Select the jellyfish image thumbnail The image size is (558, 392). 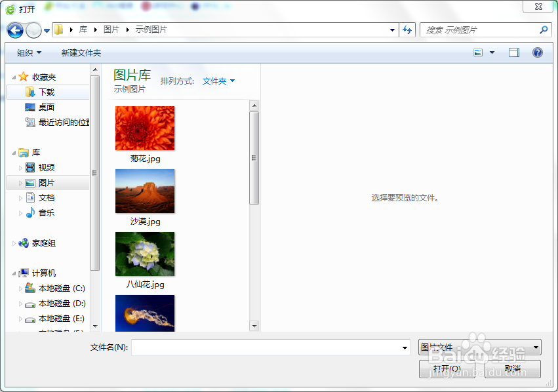tap(145, 313)
